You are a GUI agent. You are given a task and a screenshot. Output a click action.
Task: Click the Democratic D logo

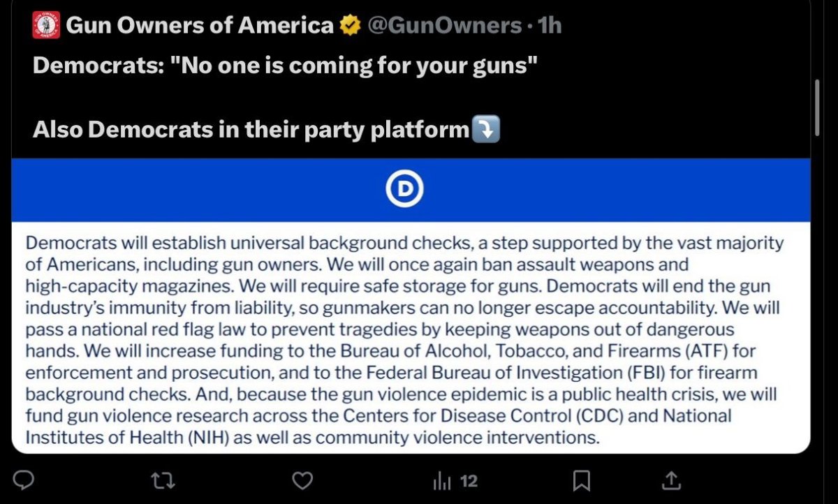(405, 190)
